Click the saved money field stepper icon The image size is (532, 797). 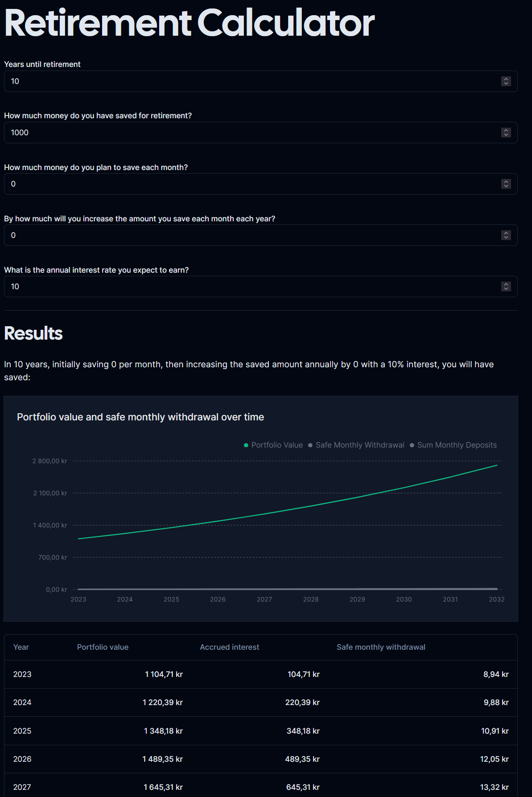point(506,133)
